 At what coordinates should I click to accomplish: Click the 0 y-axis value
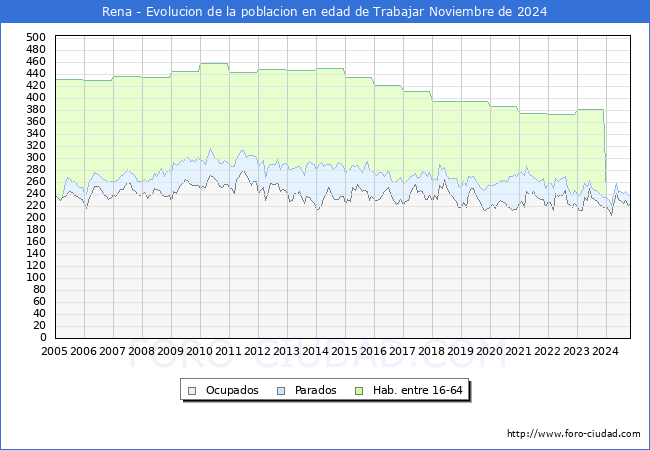point(43,338)
